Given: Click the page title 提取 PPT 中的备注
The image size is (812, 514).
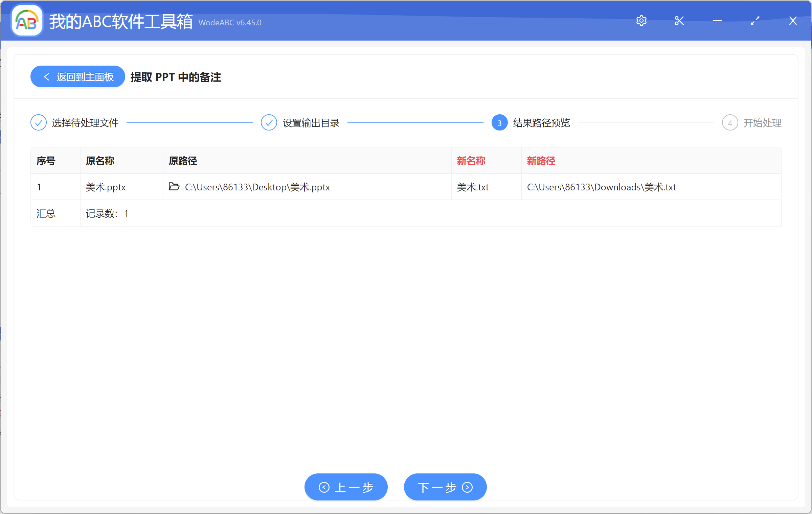Looking at the screenshot, I should pos(176,77).
